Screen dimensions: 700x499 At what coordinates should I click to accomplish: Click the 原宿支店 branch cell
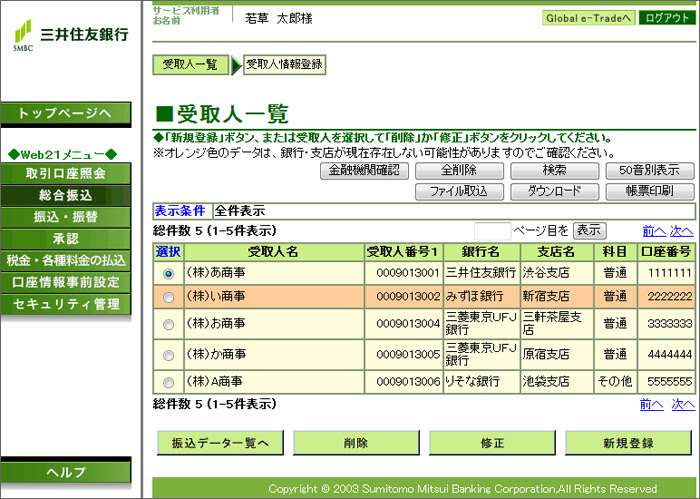click(x=557, y=355)
